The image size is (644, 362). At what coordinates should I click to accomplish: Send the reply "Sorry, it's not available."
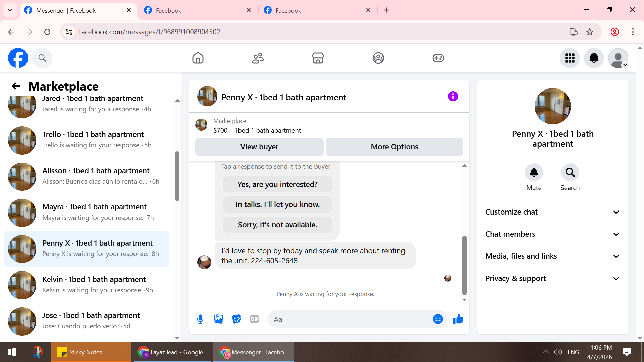coord(277,225)
